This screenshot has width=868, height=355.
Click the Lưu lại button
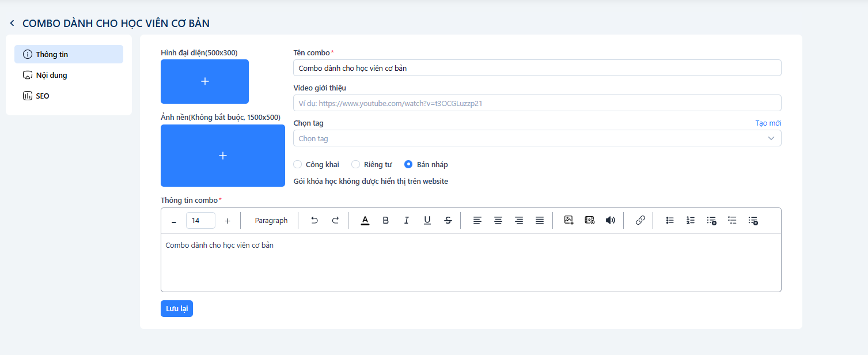coord(177,309)
